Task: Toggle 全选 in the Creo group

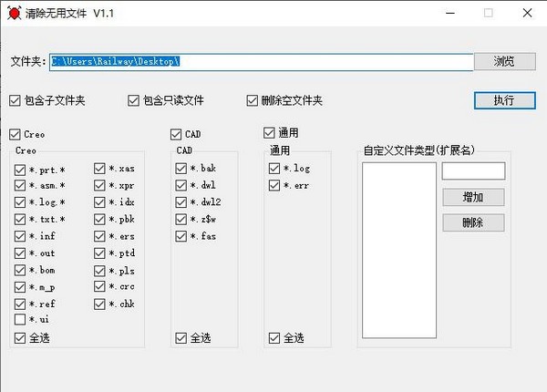Action: coord(20,337)
